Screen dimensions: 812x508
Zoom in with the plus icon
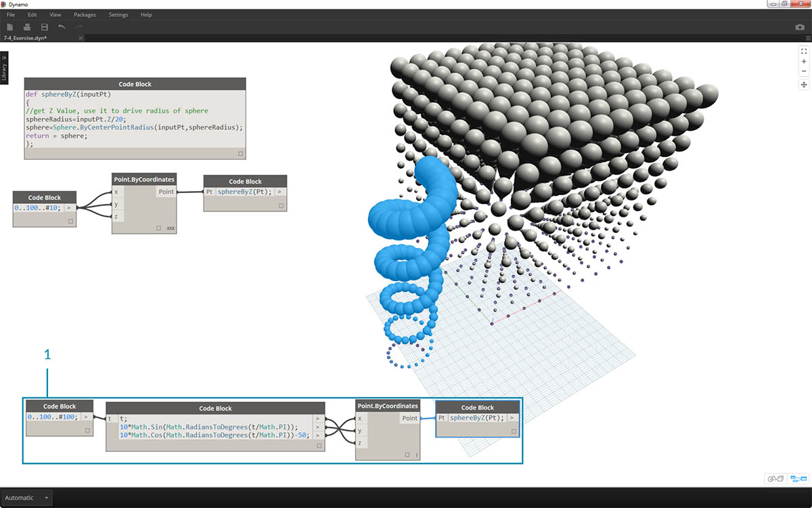[x=804, y=62]
